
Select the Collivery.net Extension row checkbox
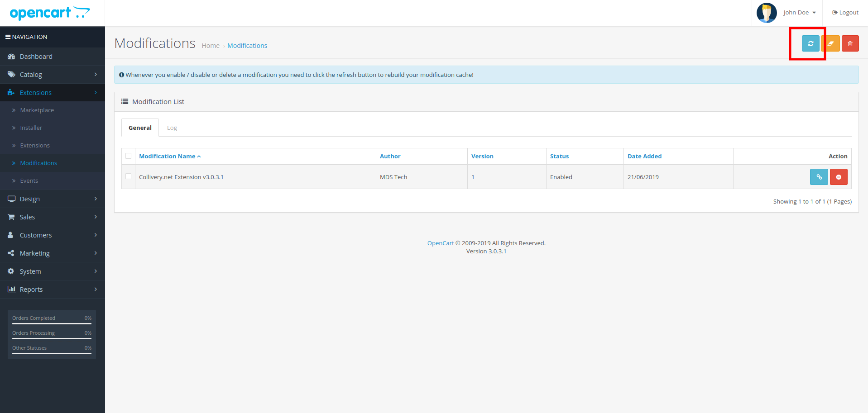[129, 176]
